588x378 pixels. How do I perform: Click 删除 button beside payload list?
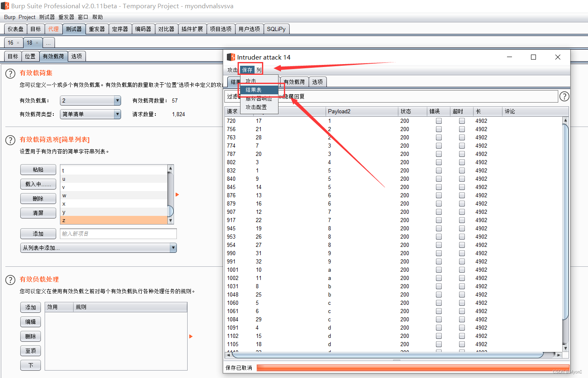click(x=38, y=199)
